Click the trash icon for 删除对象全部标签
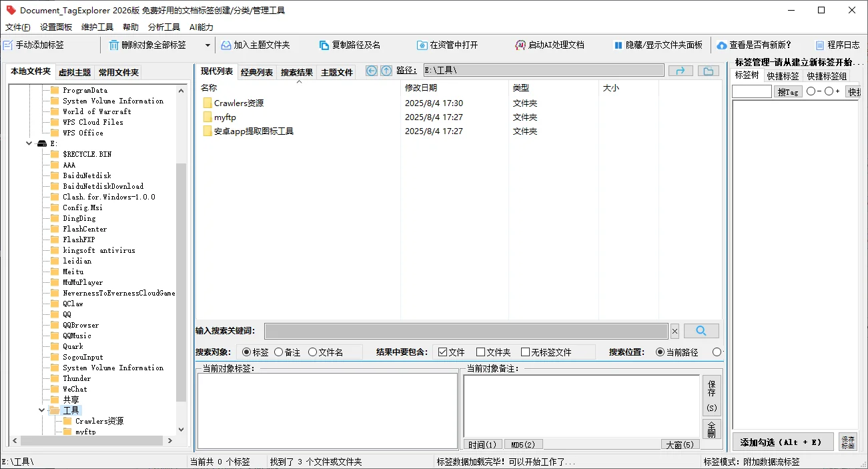Viewport: 868px width, 469px height. pos(113,45)
